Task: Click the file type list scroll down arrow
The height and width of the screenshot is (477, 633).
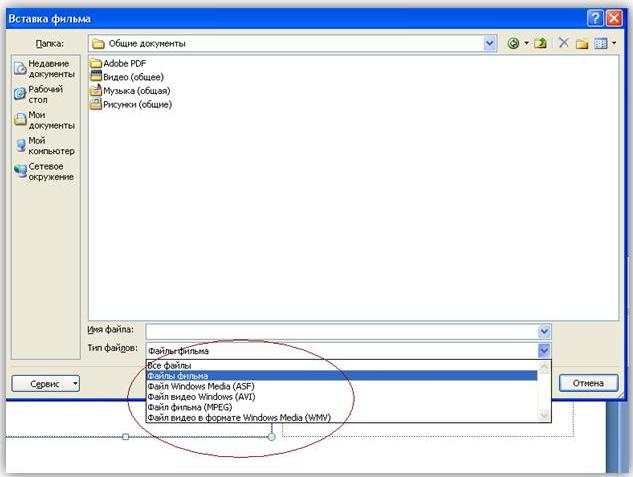Action: tap(544, 415)
